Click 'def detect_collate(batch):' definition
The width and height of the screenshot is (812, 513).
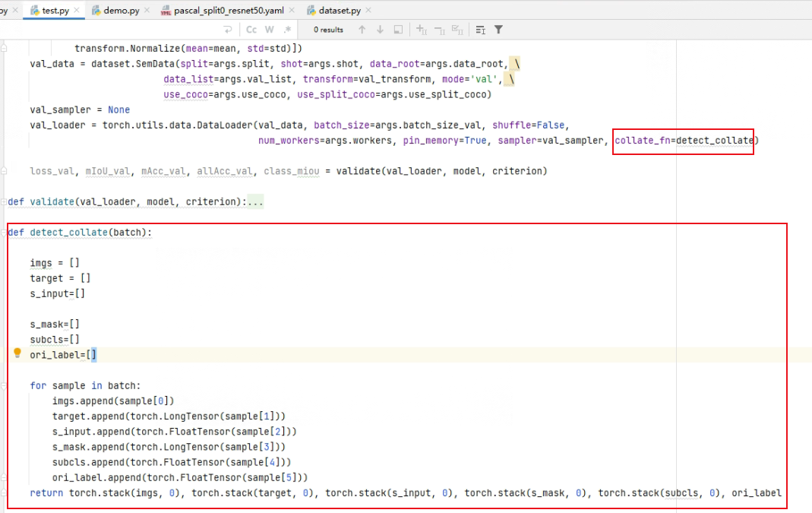click(80, 232)
